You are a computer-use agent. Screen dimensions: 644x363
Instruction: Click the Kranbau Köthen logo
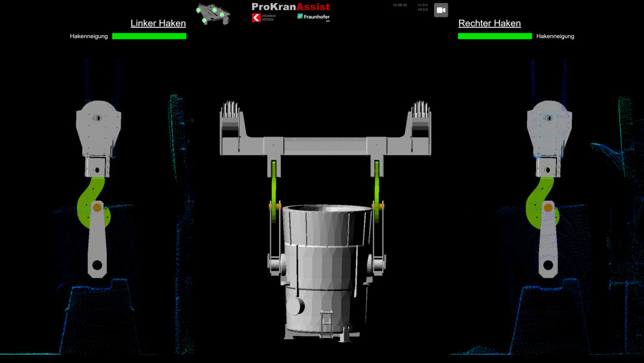pyautogui.click(x=264, y=17)
